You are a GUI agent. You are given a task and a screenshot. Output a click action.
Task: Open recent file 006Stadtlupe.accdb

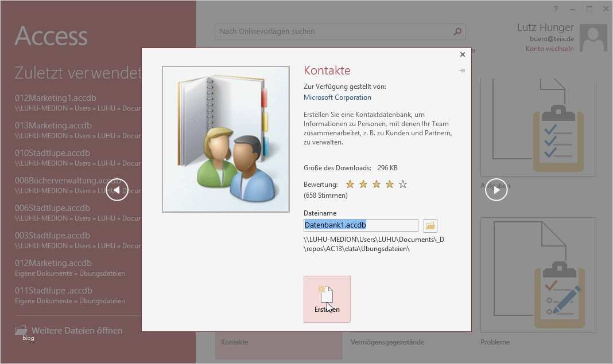point(78,213)
